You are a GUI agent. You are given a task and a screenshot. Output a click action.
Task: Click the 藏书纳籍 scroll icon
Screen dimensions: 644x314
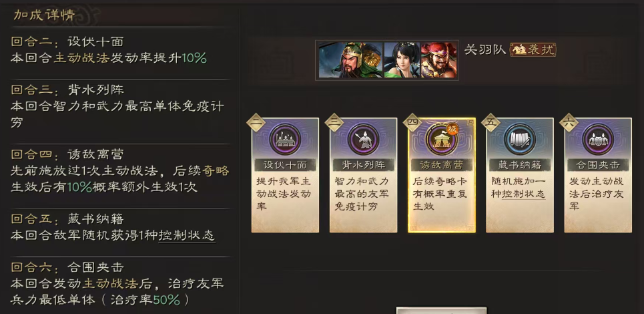point(520,140)
